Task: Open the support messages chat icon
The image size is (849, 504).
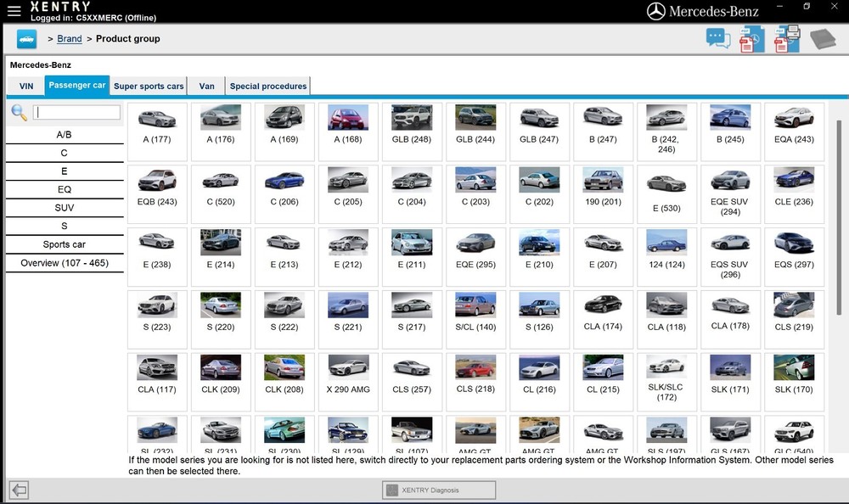Action: point(717,37)
